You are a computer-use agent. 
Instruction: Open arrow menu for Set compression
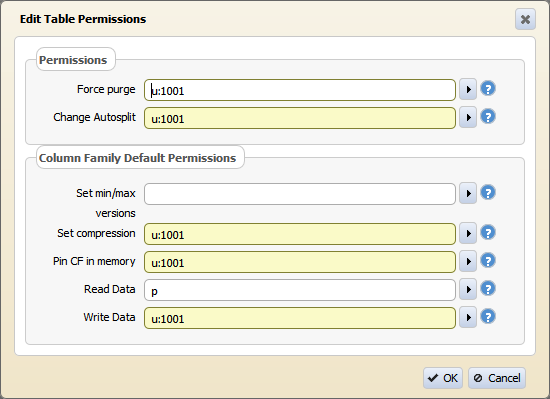(468, 233)
